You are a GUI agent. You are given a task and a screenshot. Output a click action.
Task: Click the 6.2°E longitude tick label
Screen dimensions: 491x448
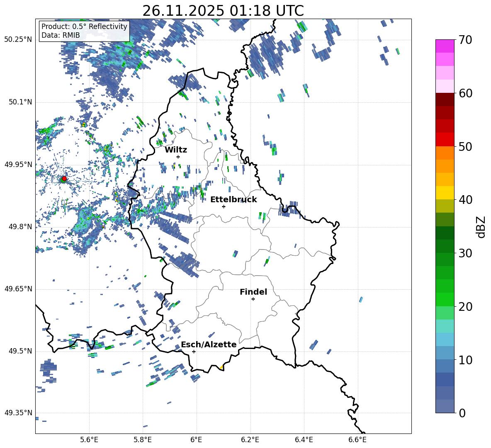coord(250,439)
